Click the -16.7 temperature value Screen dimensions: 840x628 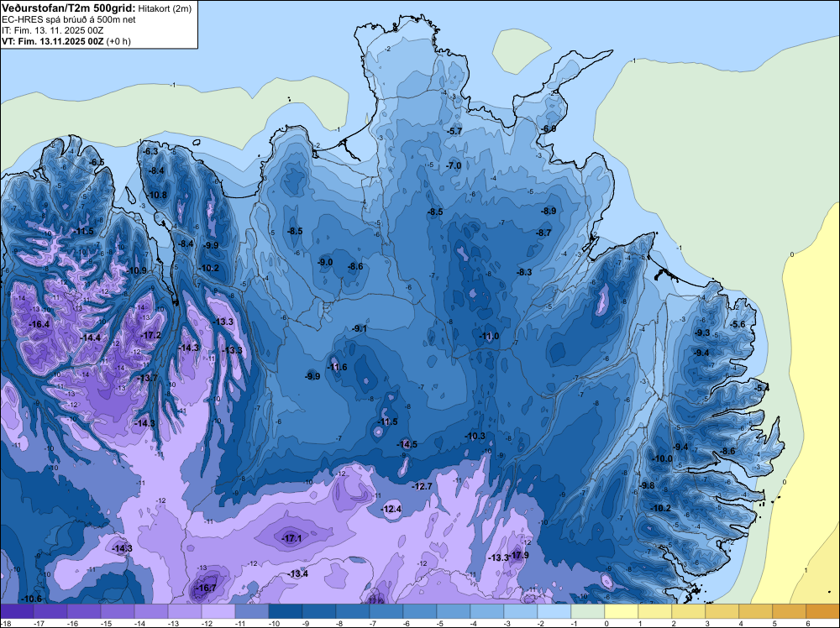pos(207,588)
